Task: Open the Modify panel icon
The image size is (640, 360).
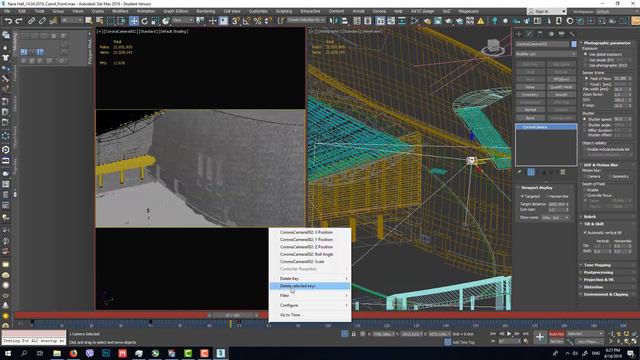Action: (x=529, y=34)
